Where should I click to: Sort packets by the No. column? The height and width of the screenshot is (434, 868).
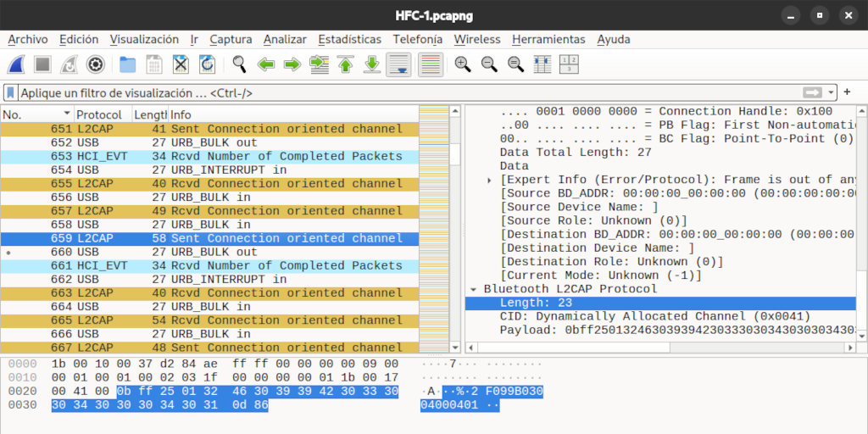tap(37, 114)
